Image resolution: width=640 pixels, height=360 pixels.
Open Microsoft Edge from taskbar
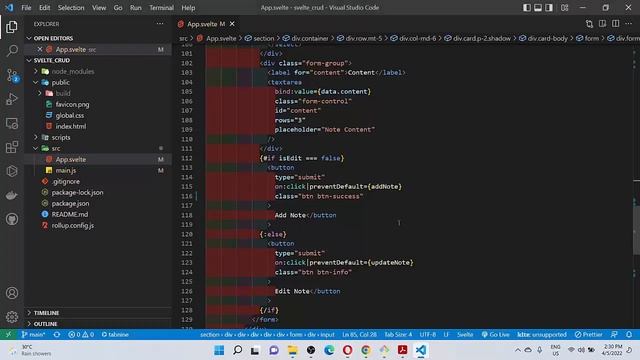[329, 350]
